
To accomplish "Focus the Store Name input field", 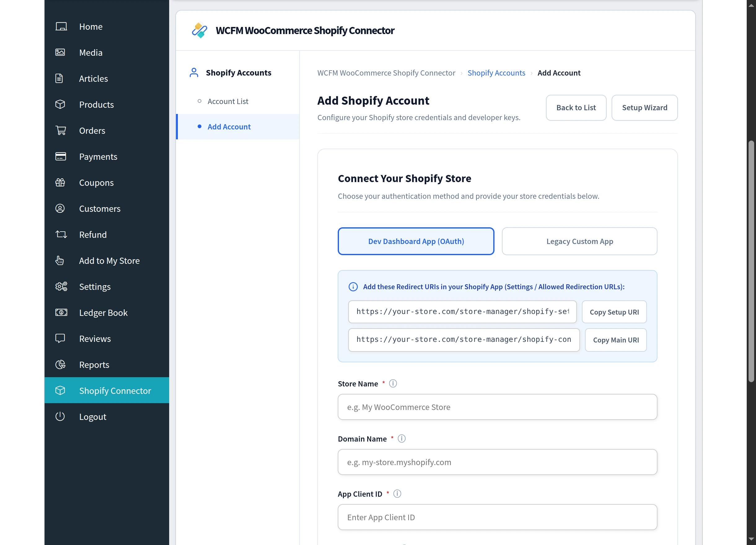I will [x=497, y=407].
